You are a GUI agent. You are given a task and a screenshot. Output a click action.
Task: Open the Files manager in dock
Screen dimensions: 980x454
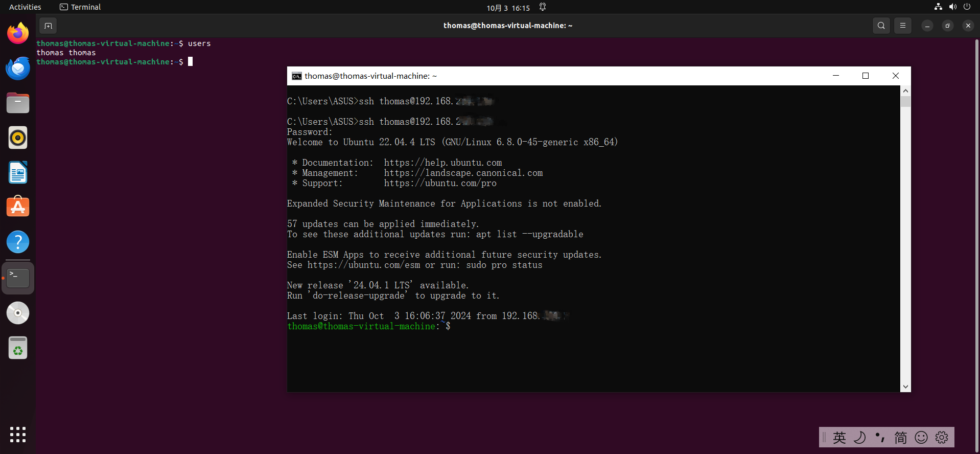click(x=18, y=103)
